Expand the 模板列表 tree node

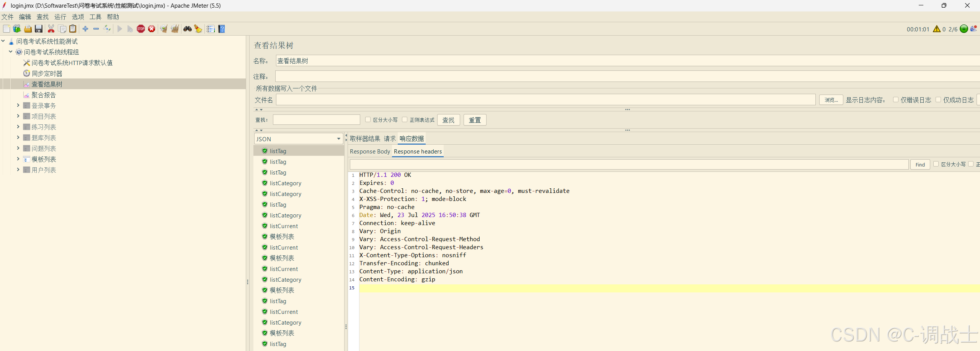point(18,159)
